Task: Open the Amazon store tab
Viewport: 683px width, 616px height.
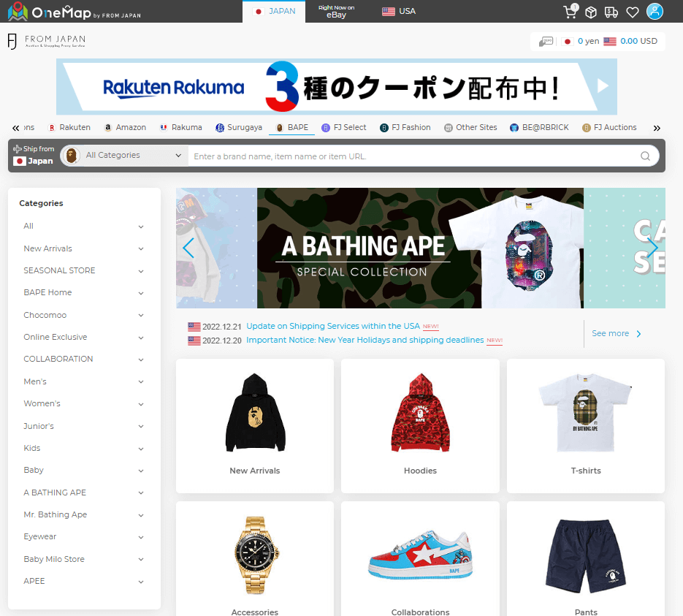Action: 125,128
